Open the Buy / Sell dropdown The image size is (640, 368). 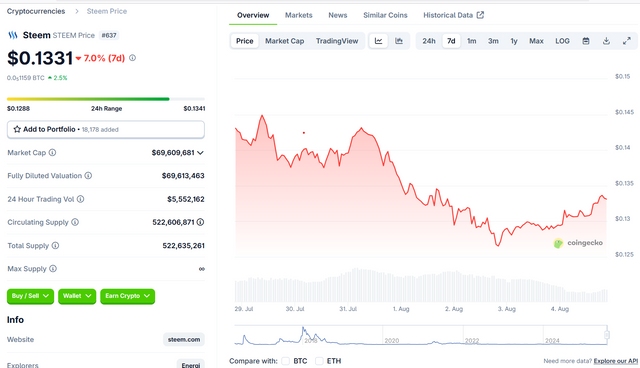[x=30, y=296]
